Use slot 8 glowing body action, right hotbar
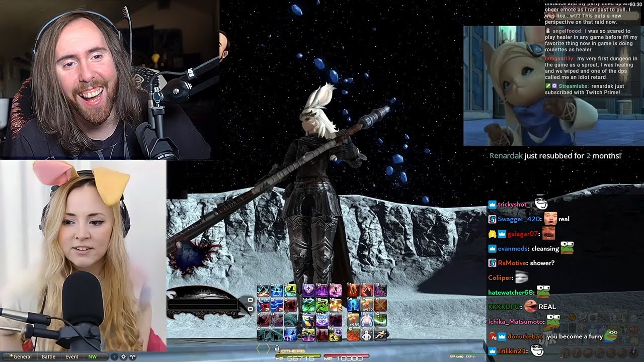This screenshot has height=362, width=644. click(x=367, y=319)
